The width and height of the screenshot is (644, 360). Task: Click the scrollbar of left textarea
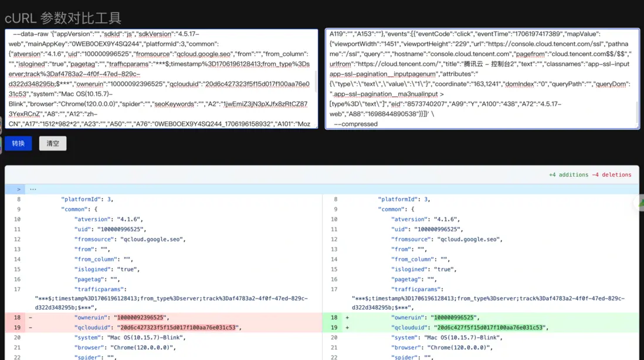coord(316,81)
